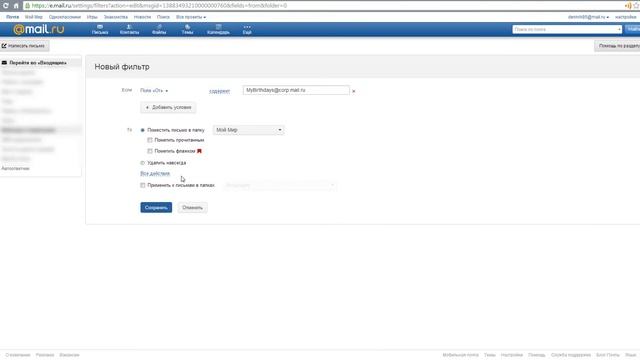Screen dimensions: 640x360
Task: Click the email address condition input field
Action: pyautogui.click(x=296, y=90)
